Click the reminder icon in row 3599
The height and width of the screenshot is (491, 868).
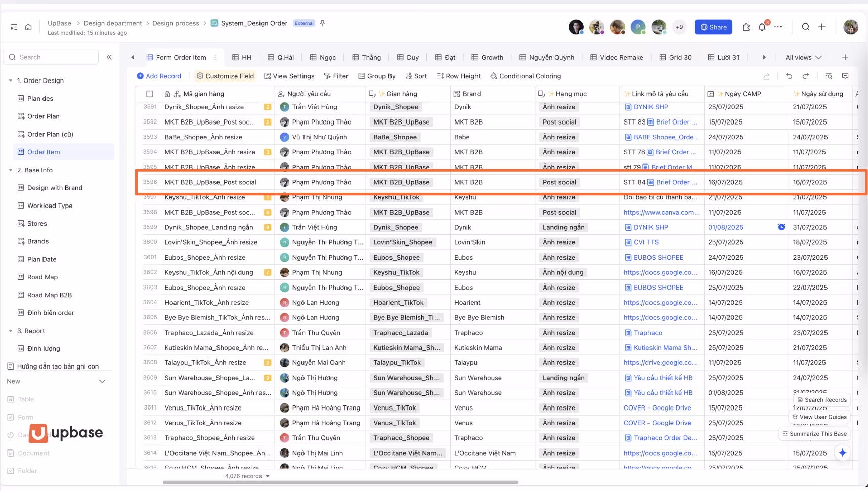(781, 227)
